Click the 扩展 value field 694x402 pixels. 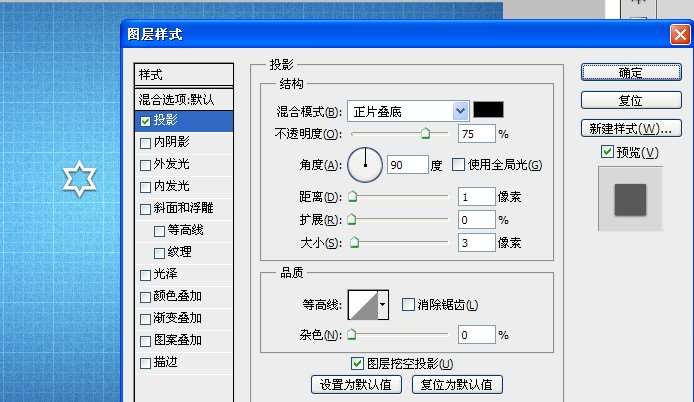coord(477,220)
